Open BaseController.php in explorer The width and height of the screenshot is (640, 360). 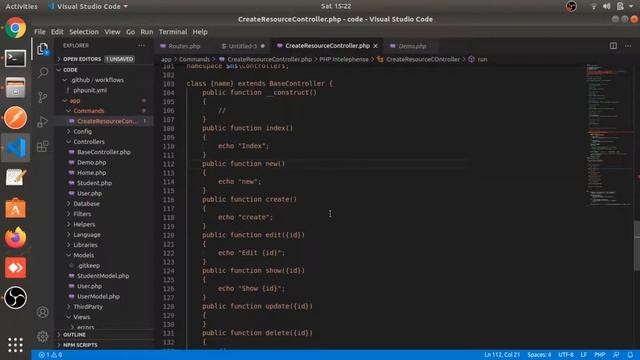[104, 152]
